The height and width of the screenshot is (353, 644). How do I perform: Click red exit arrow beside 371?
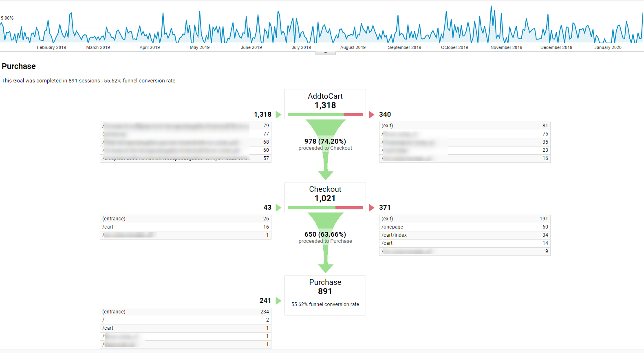coord(372,208)
